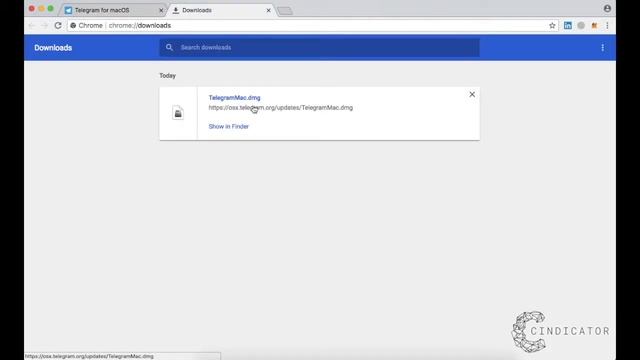Click the Chrome site info chip
Viewport: 640px width, 360px height.
pyautogui.click(x=86, y=25)
